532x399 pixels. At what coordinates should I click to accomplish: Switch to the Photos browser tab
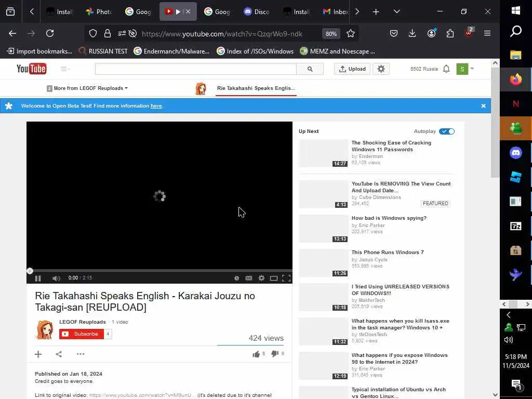99,11
